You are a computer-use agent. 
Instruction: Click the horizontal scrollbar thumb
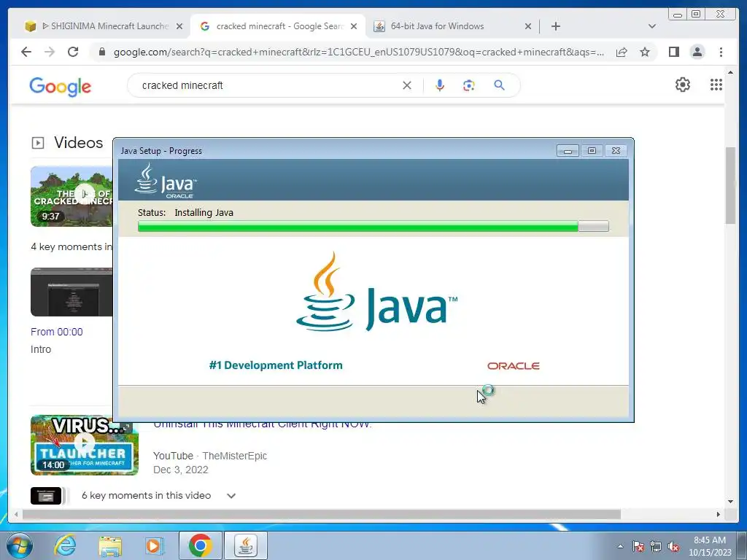322,514
